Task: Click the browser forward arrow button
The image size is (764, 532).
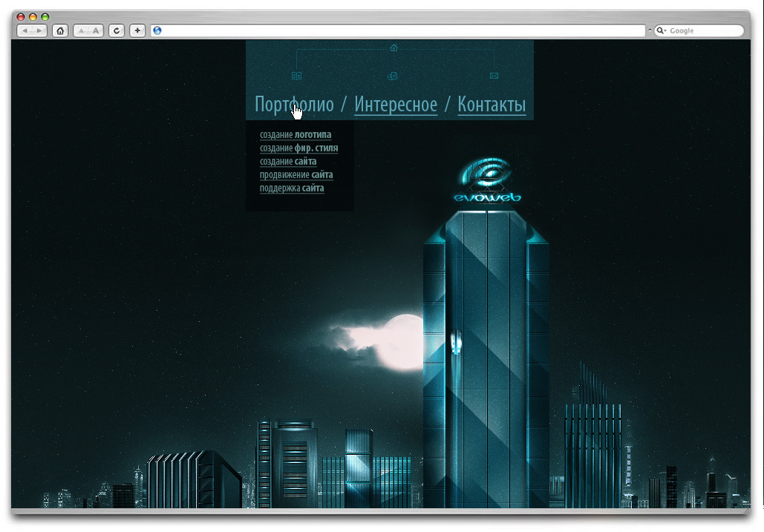Action: [x=39, y=30]
